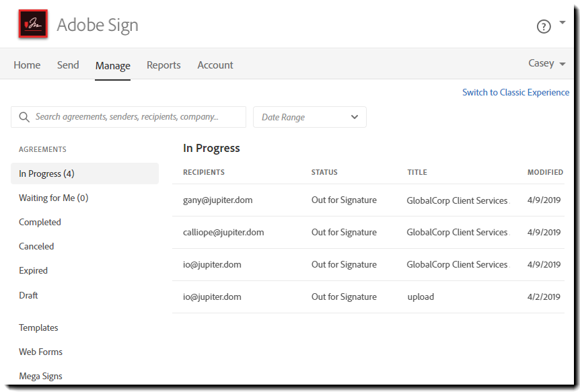Click inside the agreements search field
Viewport: 580px width, 392px height.
point(128,116)
